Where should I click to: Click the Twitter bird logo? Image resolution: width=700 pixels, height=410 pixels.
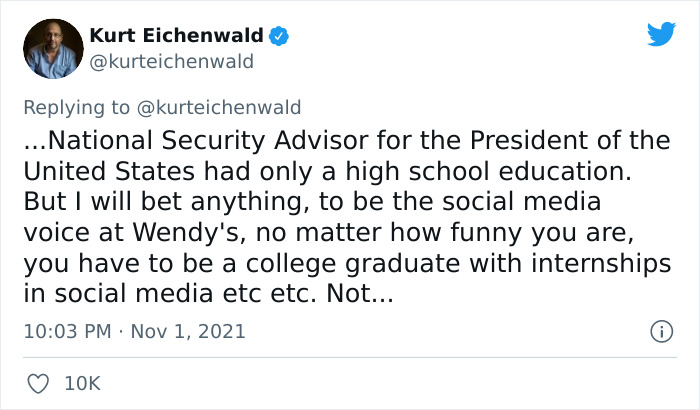point(661,35)
